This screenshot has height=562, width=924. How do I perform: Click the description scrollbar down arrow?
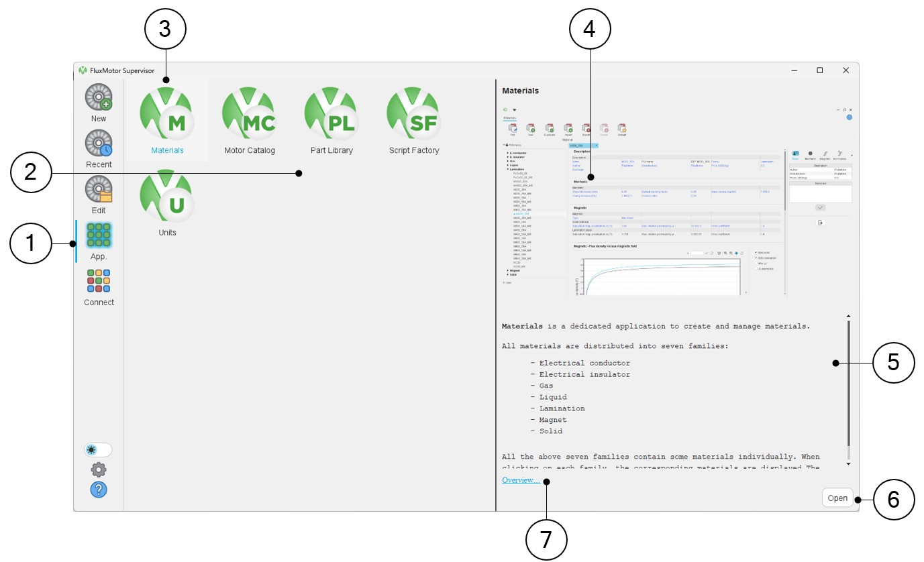[848, 464]
